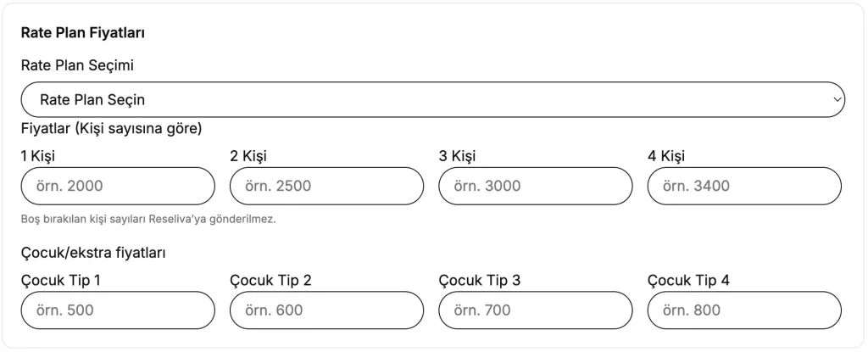Click the 'Rate Plan Seçimi' label

point(77,65)
